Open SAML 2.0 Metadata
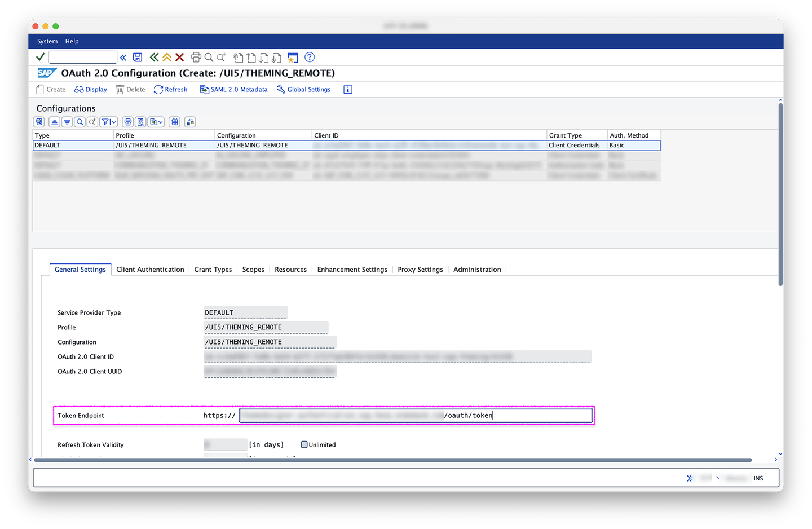The image size is (812, 529). pyautogui.click(x=233, y=89)
